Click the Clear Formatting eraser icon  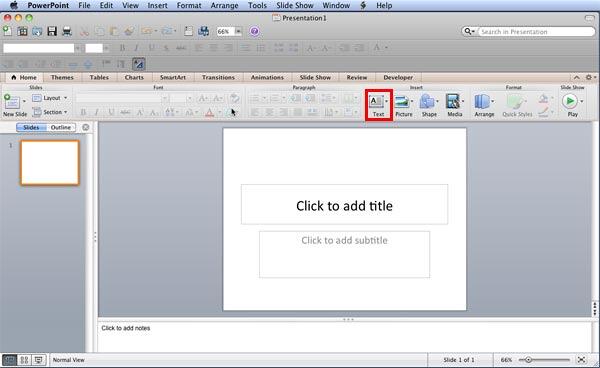coord(234,98)
